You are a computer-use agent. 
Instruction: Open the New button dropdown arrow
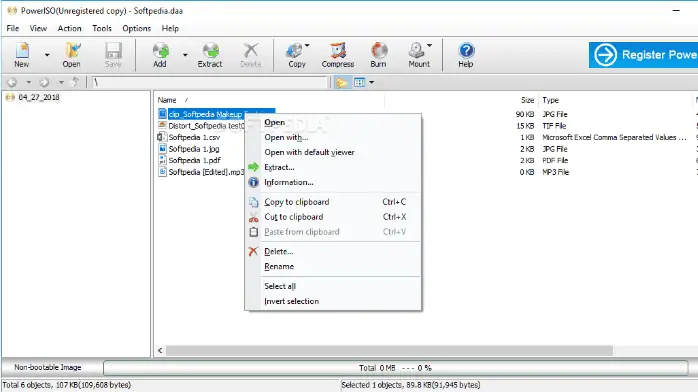point(47,55)
